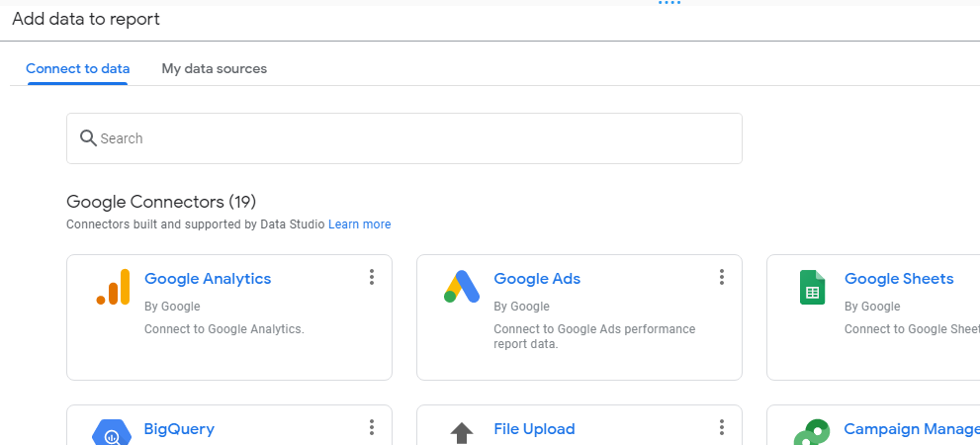Click the BigQuery hexagon icon
Image resolution: width=980 pixels, height=445 pixels.
[x=111, y=432]
